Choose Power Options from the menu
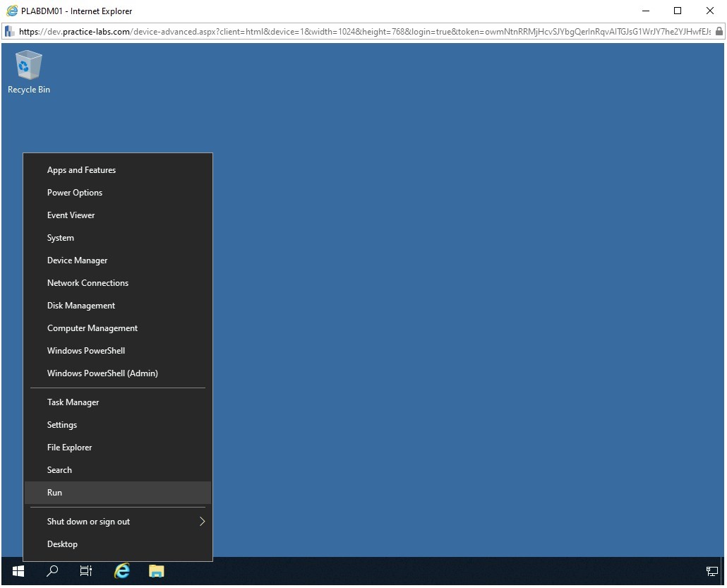This screenshot has height=588, width=727. 75,193
